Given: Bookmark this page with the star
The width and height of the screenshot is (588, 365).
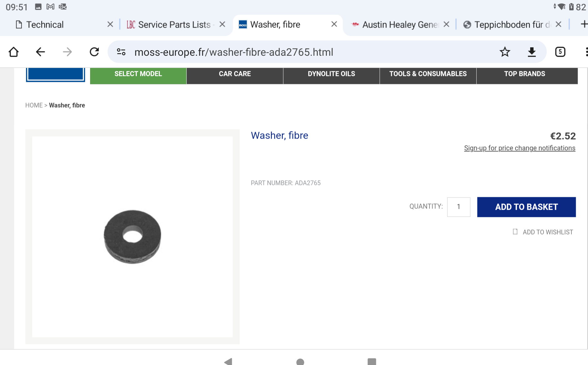Looking at the screenshot, I should [505, 52].
